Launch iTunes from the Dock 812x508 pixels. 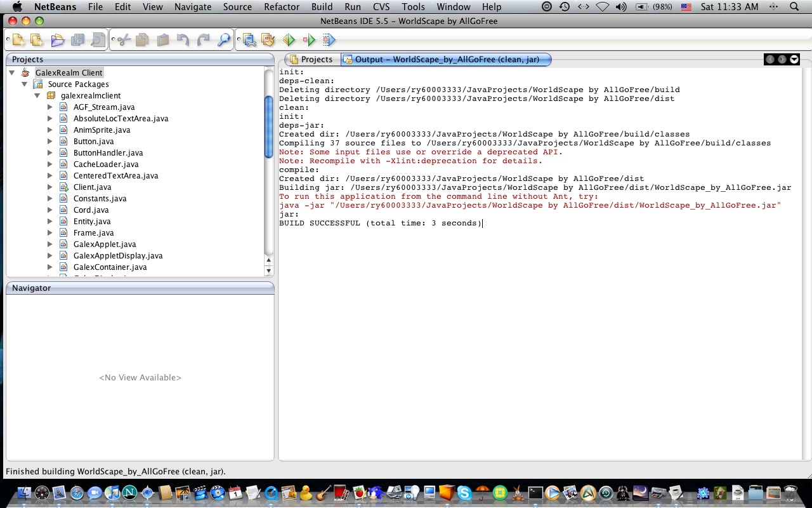pos(112,493)
